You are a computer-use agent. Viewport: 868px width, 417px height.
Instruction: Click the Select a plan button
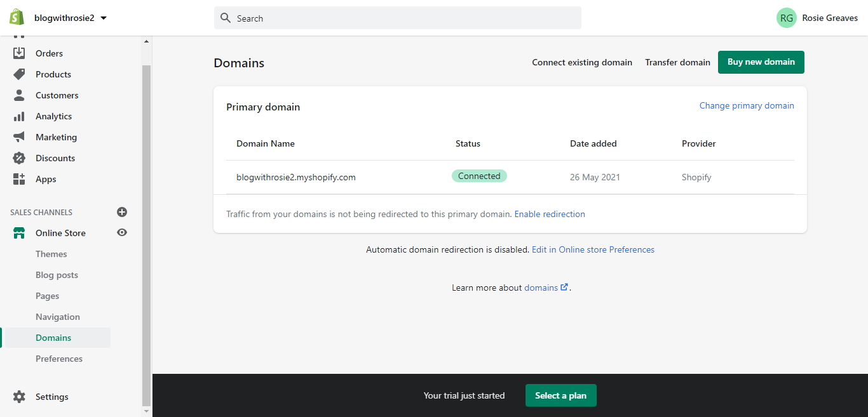click(x=561, y=395)
